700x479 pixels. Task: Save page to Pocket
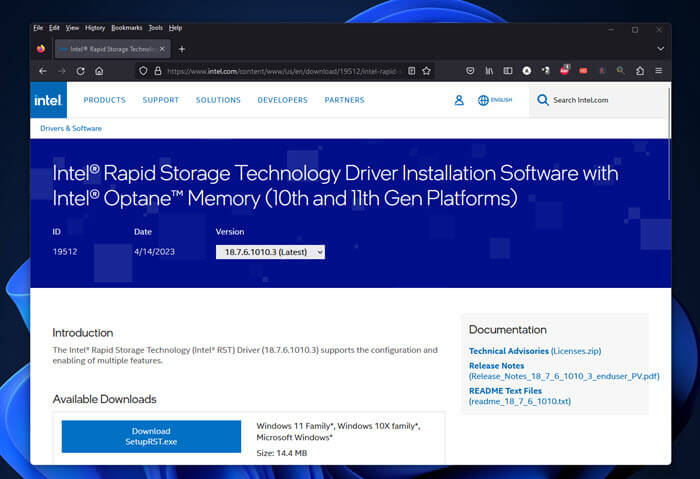point(470,71)
